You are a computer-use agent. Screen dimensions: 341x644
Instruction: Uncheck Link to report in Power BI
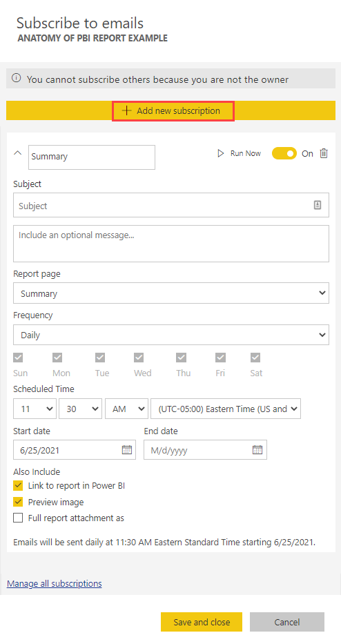click(x=18, y=486)
